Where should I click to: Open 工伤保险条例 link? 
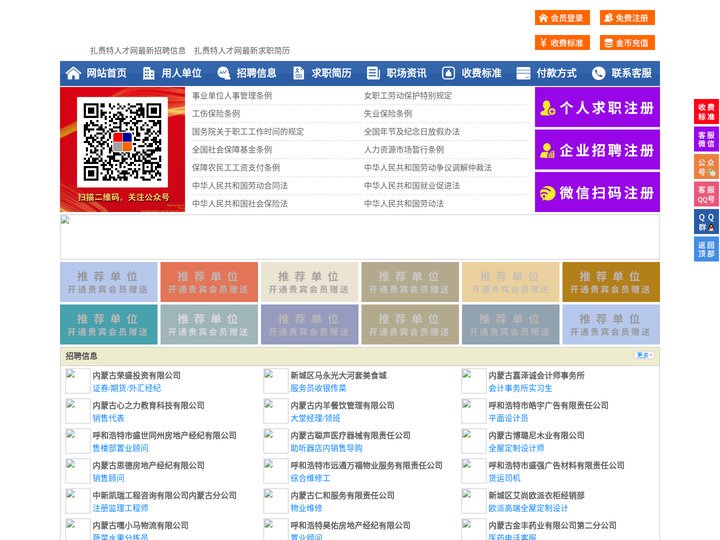pos(216,113)
